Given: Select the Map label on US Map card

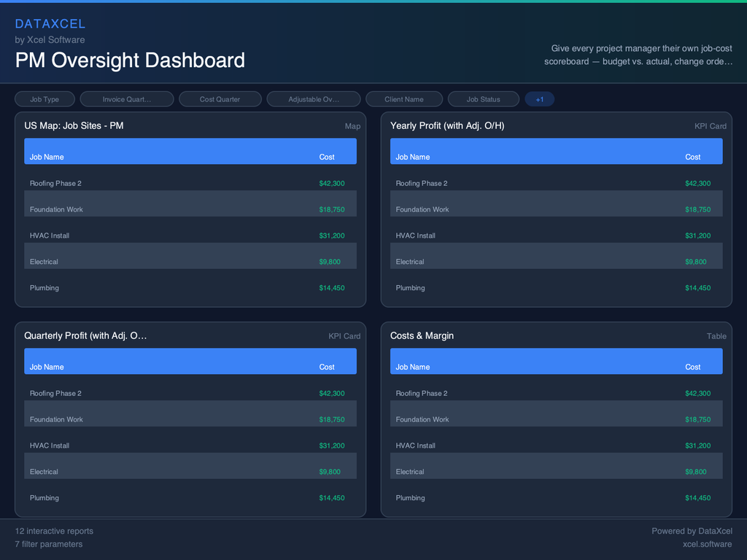Looking at the screenshot, I should coord(352,125).
